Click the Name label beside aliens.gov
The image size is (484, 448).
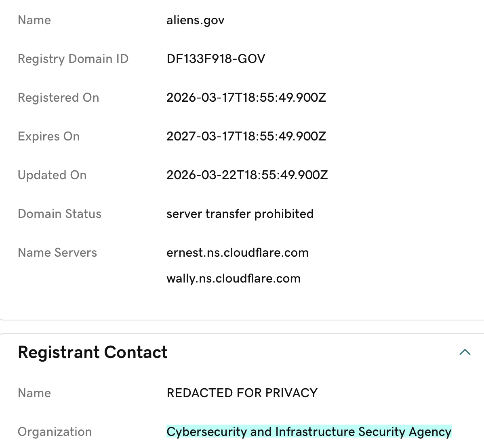[34, 20]
